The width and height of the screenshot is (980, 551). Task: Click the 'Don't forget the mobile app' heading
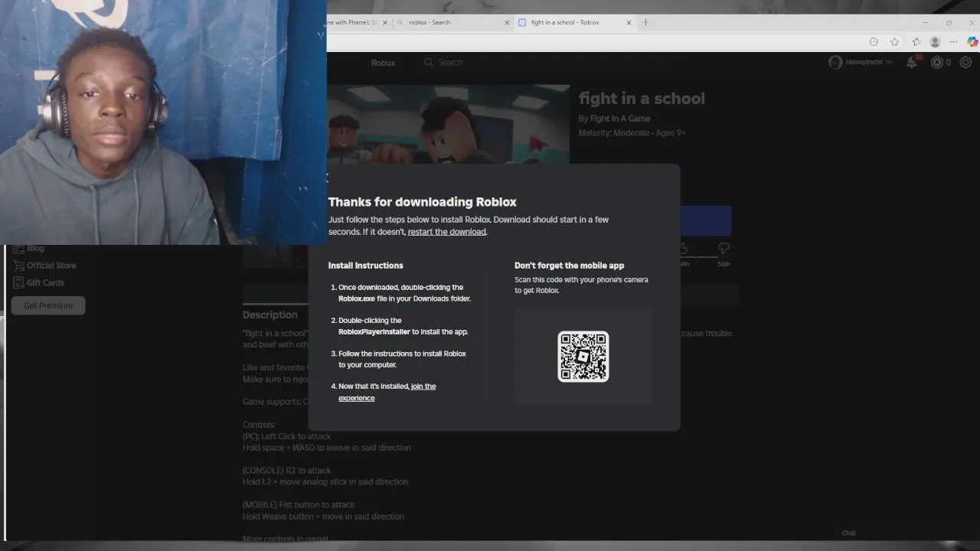tap(570, 266)
